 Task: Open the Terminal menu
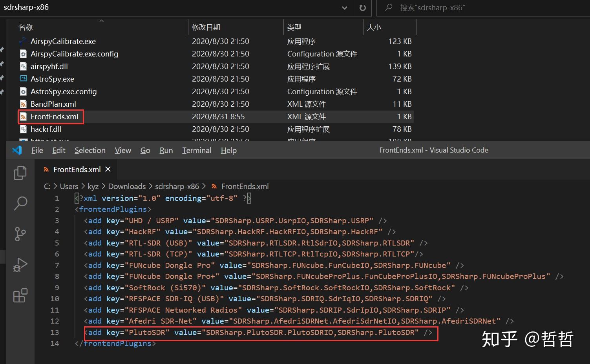197,150
